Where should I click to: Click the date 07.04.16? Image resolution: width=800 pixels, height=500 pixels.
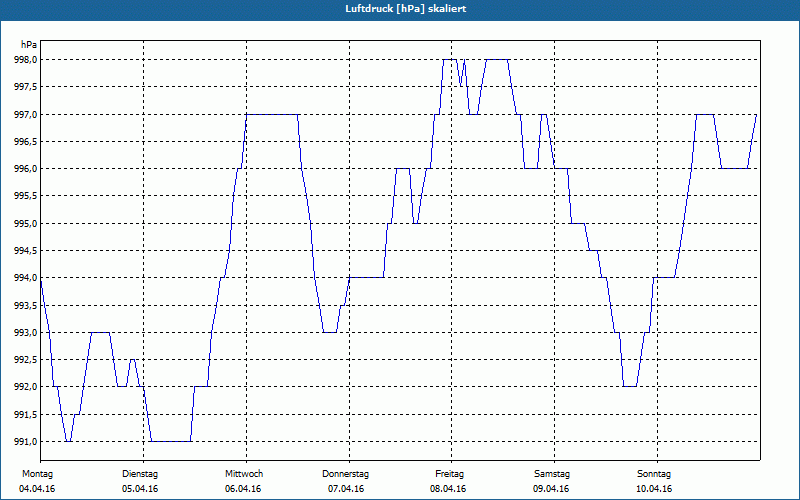click(x=346, y=489)
